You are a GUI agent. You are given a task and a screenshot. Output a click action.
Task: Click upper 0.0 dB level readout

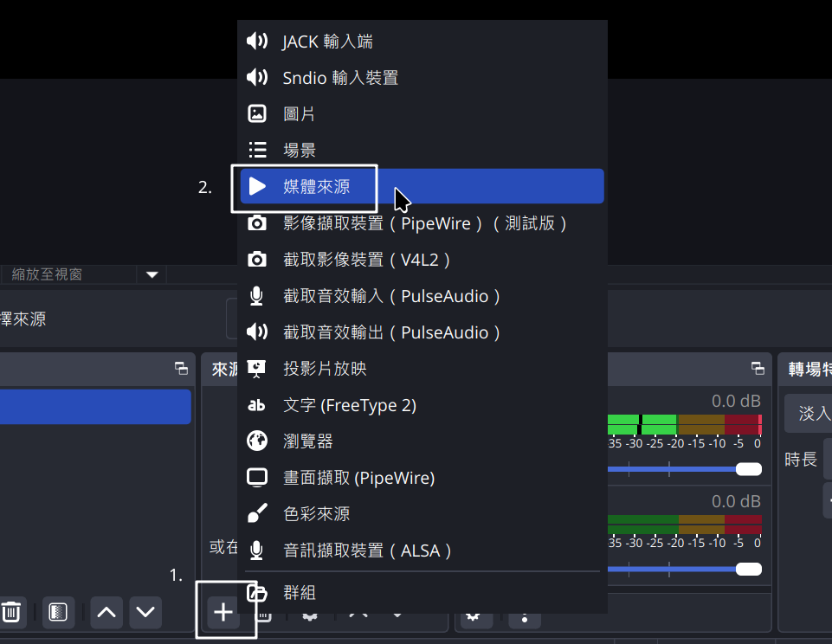pos(736,401)
